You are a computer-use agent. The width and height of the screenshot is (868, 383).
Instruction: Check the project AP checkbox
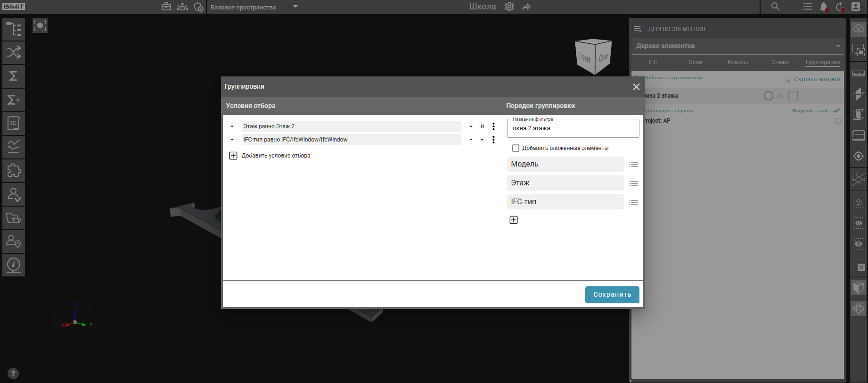(838, 121)
